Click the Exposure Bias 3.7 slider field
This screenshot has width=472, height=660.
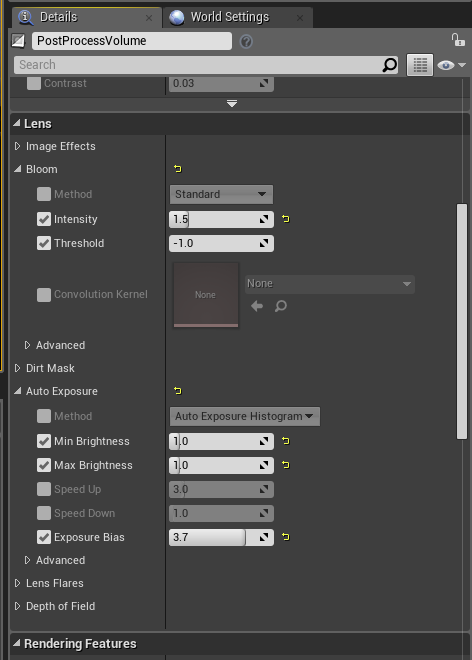(221, 537)
